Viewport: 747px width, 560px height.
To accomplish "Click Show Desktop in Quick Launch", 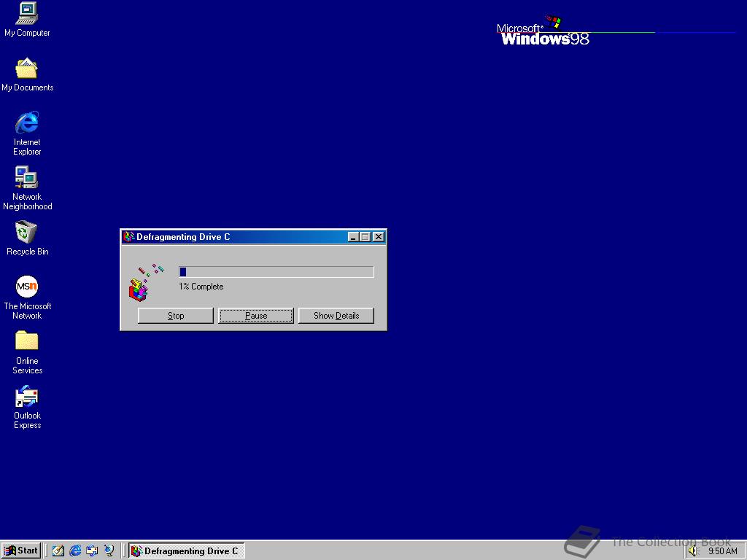I will click(58, 551).
